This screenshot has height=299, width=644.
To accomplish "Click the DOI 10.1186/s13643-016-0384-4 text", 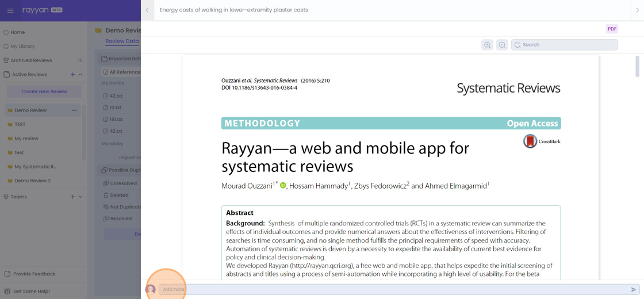I will [x=259, y=87].
